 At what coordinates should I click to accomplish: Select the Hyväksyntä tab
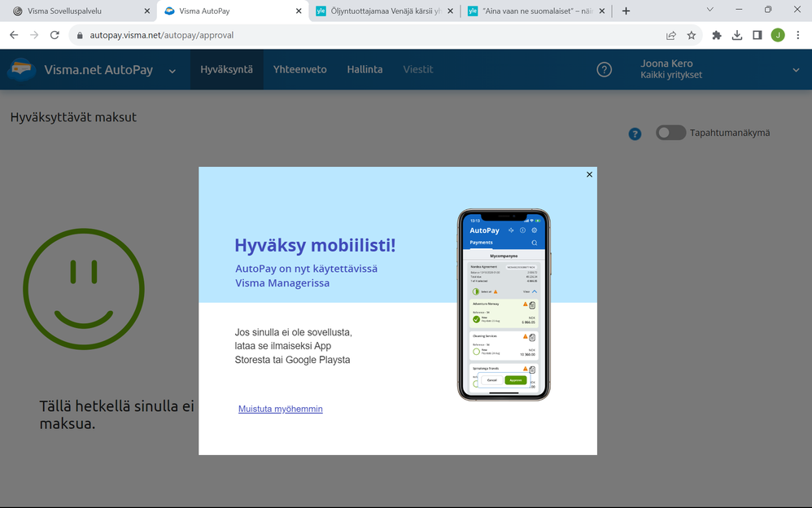227,69
